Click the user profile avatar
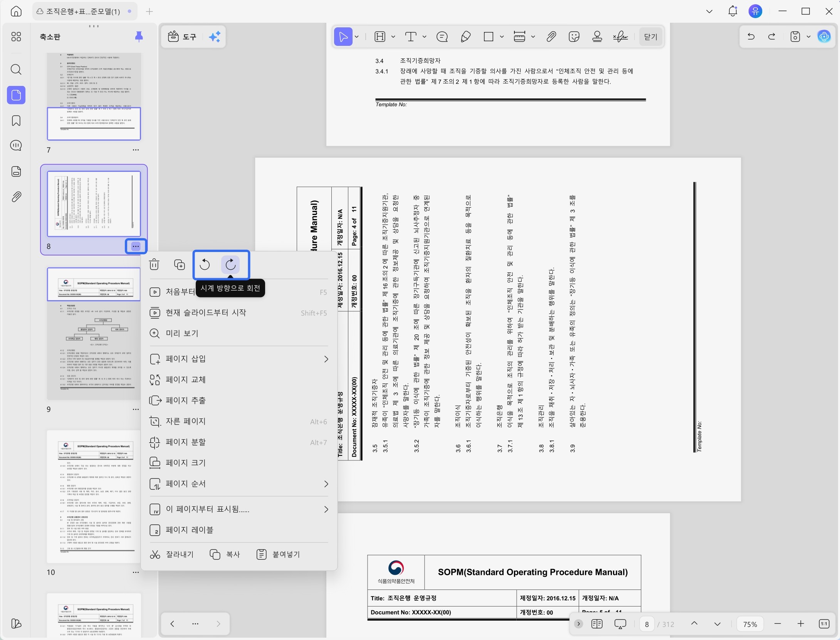 756,11
